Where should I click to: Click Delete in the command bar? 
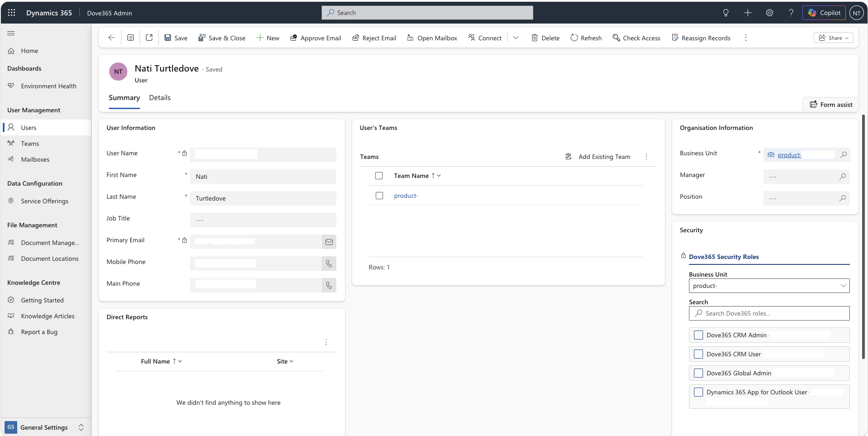(545, 38)
